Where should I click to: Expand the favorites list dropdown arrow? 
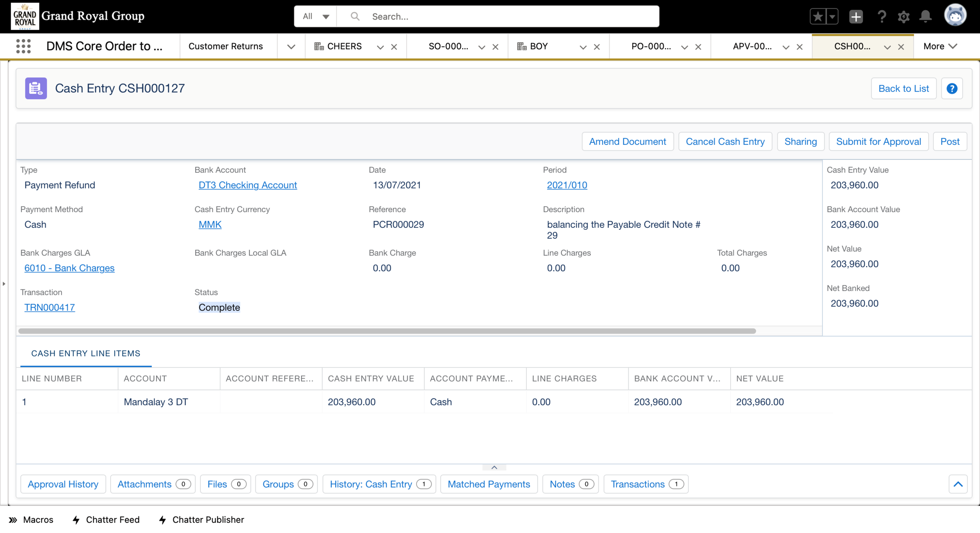pyautogui.click(x=832, y=17)
